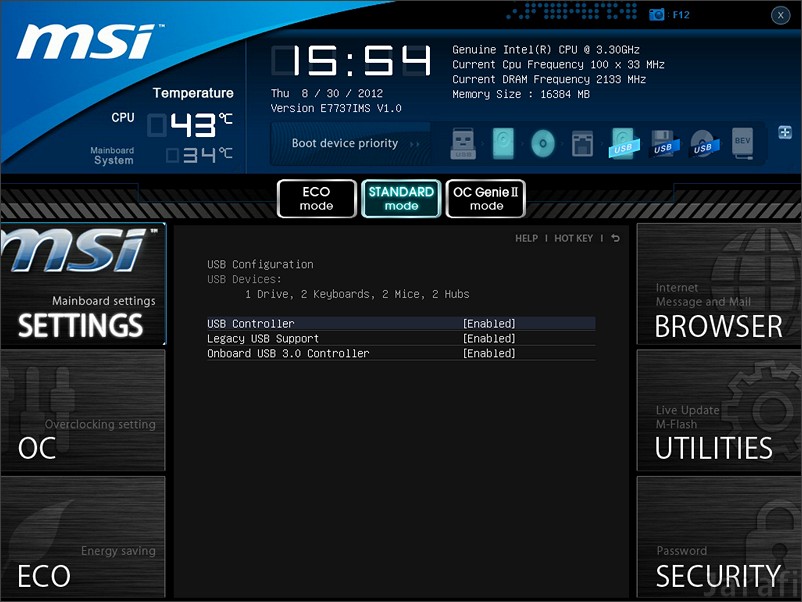Click Genuine Intel(R) CPU 3.30GHz text
This screenshot has height=602, width=802.
click(x=546, y=50)
